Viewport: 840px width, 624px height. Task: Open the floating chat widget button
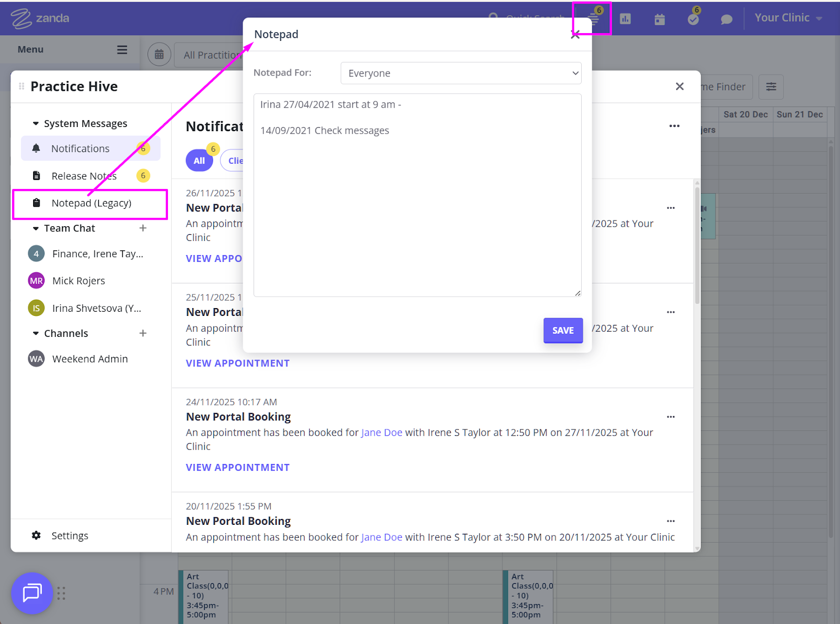[32, 593]
